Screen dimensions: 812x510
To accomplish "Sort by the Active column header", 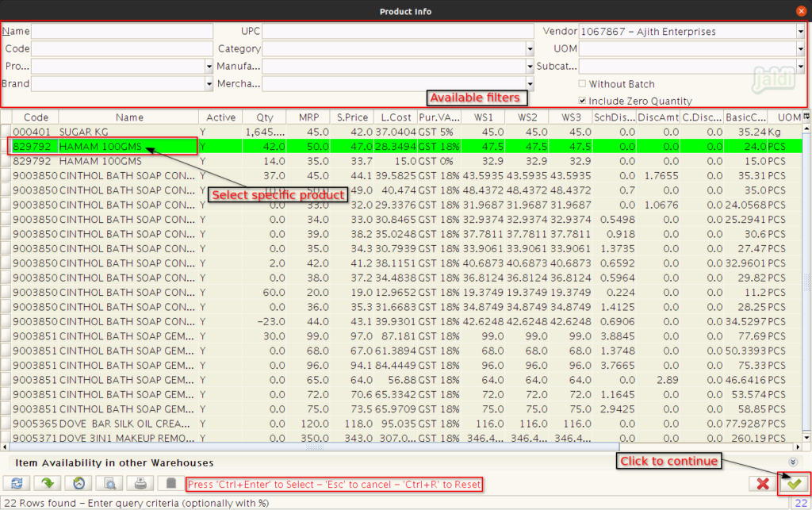I will click(220, 117).
